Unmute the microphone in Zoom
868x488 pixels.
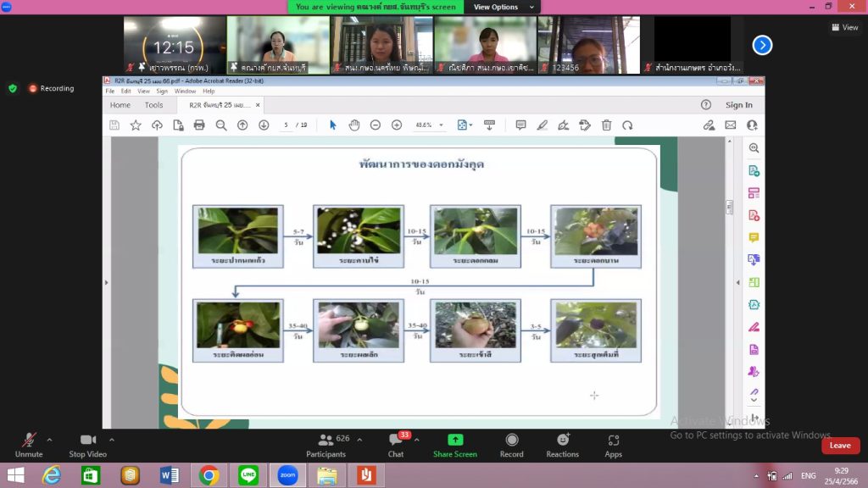28,445
